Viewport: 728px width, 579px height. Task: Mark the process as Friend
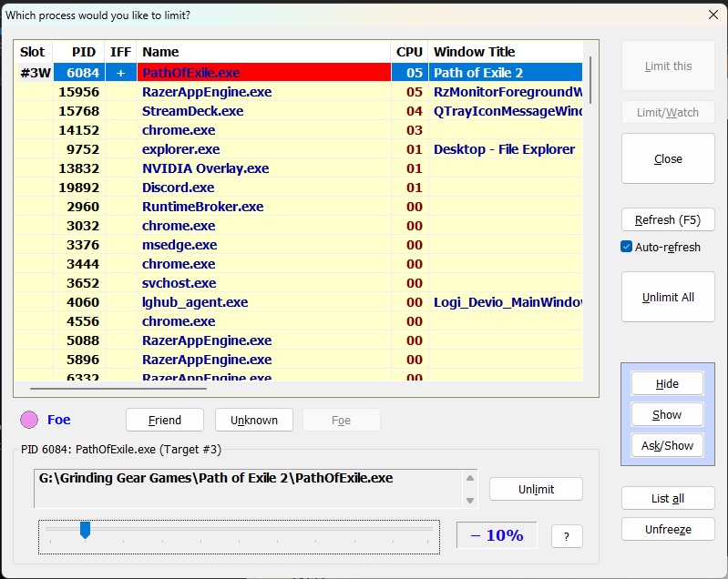[x=164, y=420]
